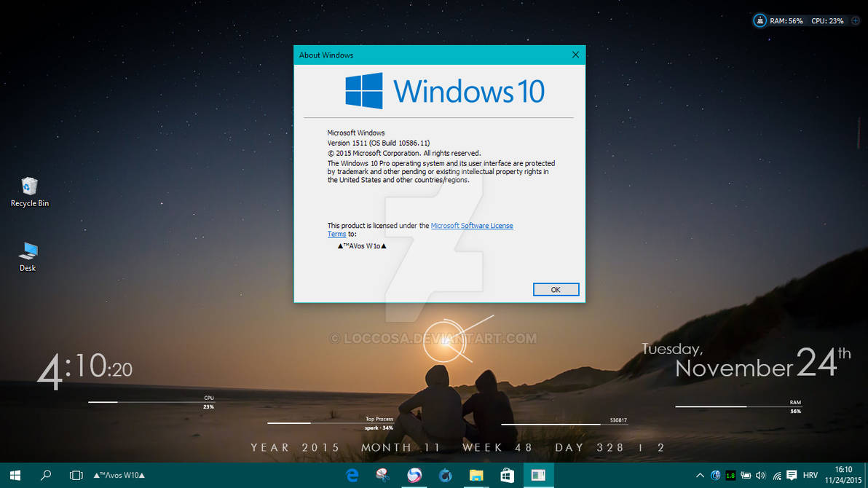Open the Recycle Bin desktop icon
Viewport: 868px width, 488px height.
point(29,192)
